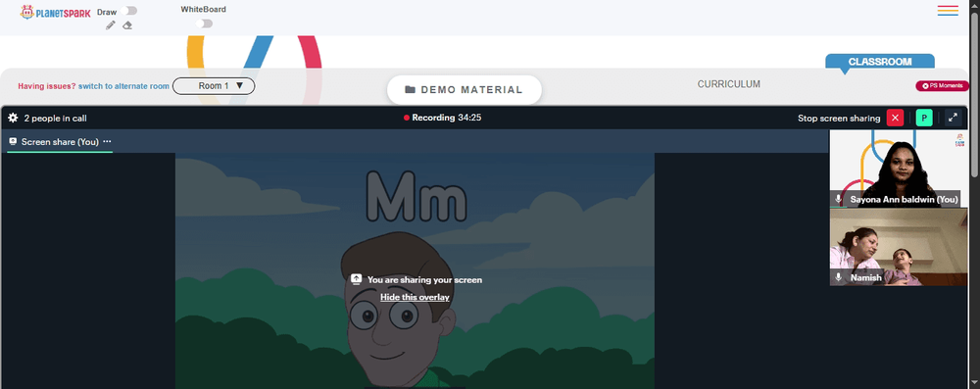Switch to the Curriculum tab
980x389 pixels.
pos(729,84)
